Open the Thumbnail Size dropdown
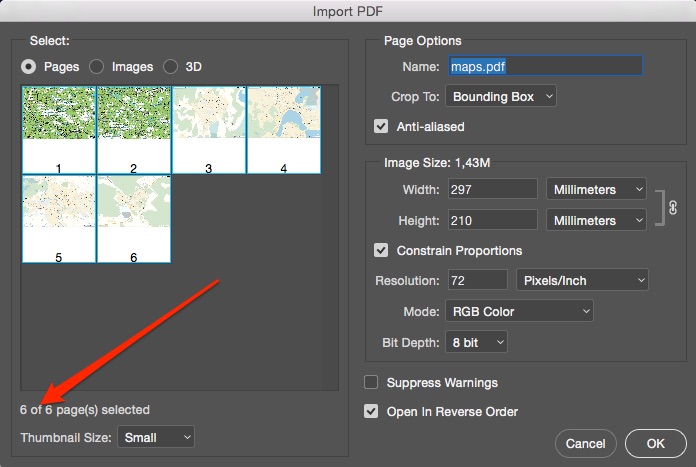 coord(156,437)
